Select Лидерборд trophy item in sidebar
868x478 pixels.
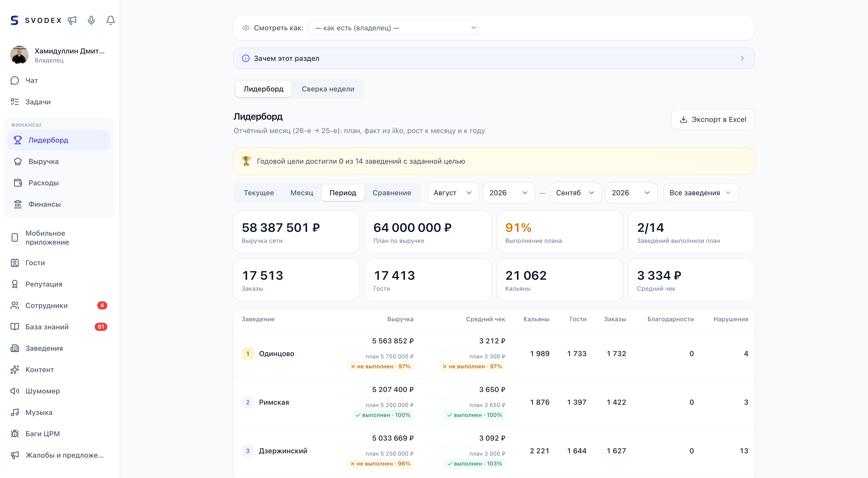click(x=59, y=140)
